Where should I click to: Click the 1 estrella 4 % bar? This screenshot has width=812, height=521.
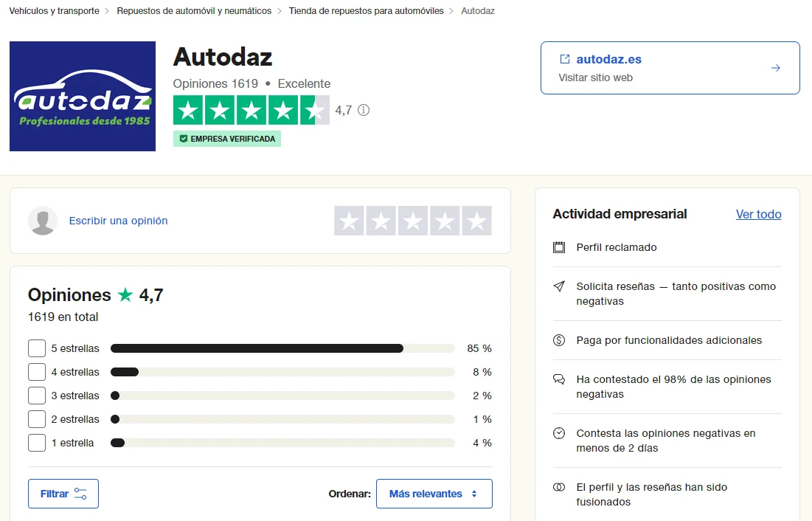point(282,443)
